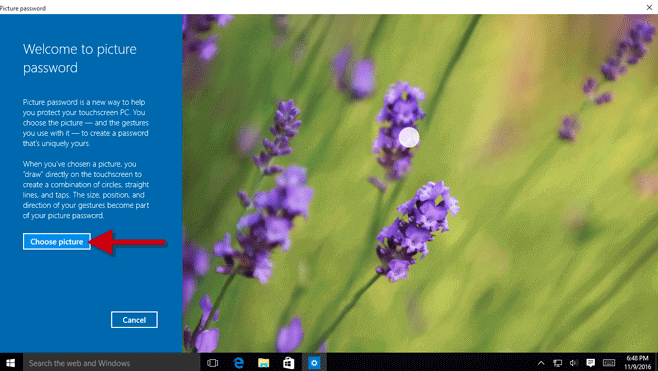
Task: Expand the hidden system tray icons
Action: (541, 363)
